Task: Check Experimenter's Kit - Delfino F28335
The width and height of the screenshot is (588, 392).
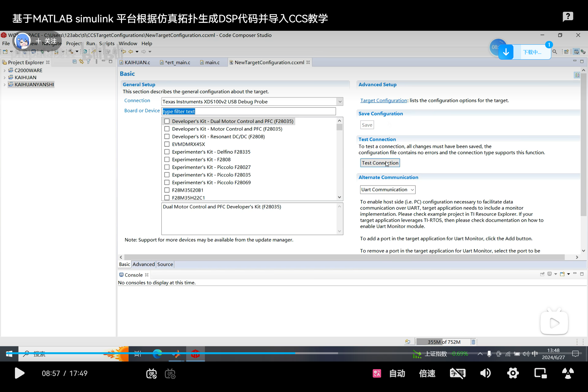Action: coord(167,152)
